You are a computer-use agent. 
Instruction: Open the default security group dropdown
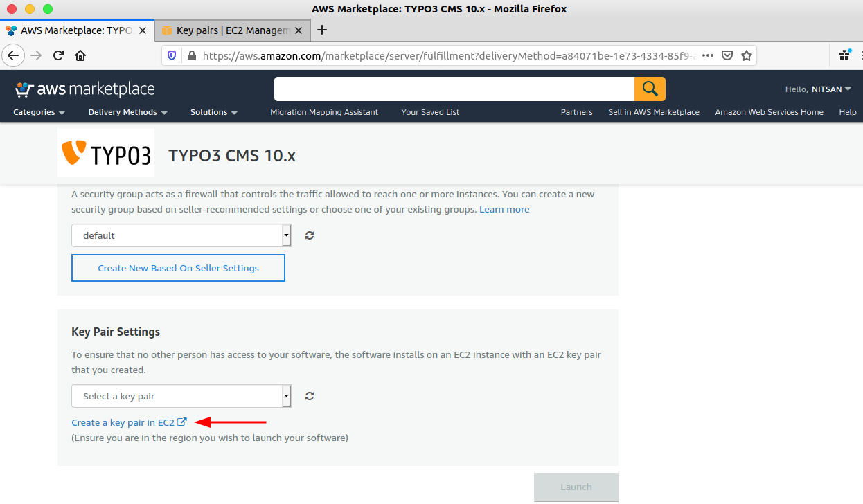(181, 235)
